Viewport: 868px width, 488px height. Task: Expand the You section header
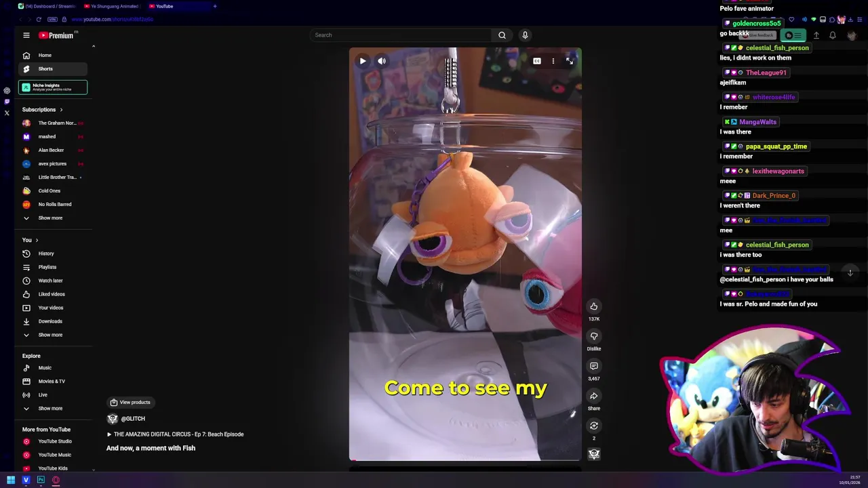point(31,240)
